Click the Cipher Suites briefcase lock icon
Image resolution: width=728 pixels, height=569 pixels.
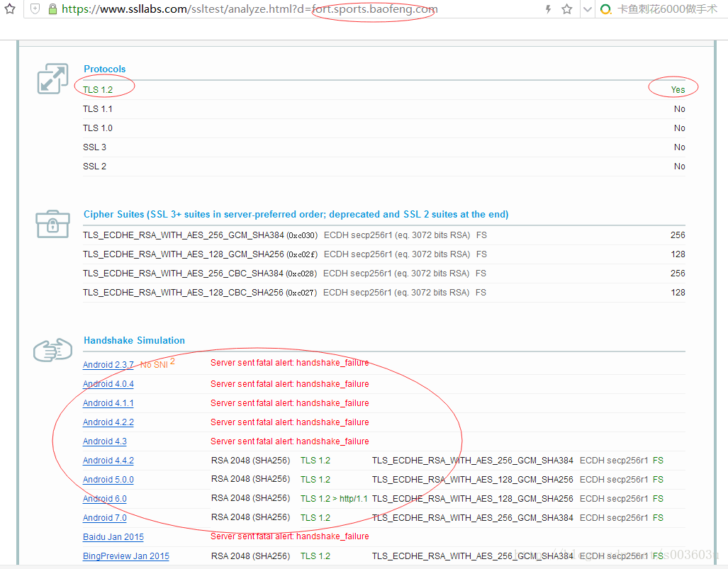(52, 224)
